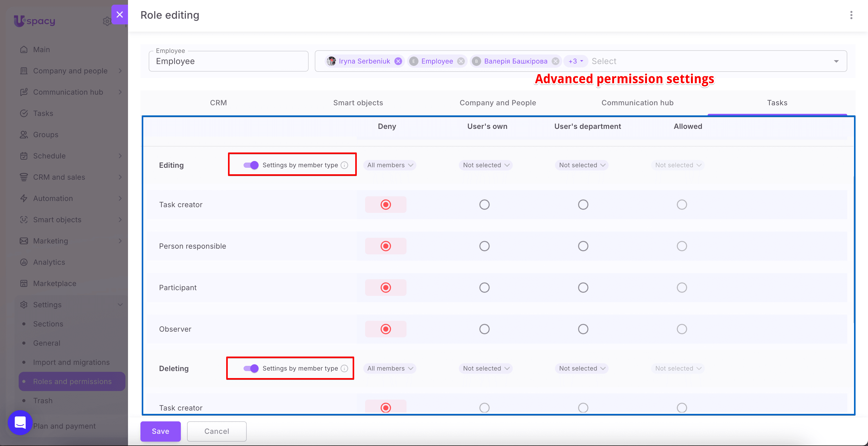Open the user Select dropdown arrow
868x446 pixels.
pos(836,61)
